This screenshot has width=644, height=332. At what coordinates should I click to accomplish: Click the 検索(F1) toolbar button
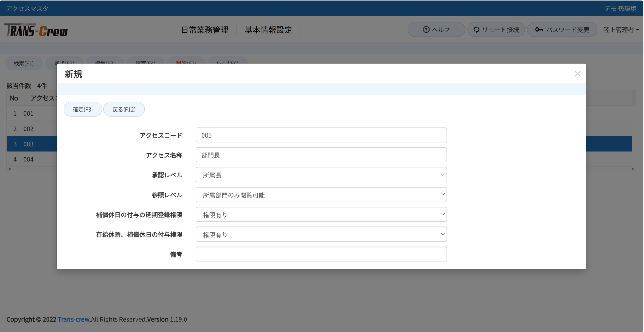[24, 63]
